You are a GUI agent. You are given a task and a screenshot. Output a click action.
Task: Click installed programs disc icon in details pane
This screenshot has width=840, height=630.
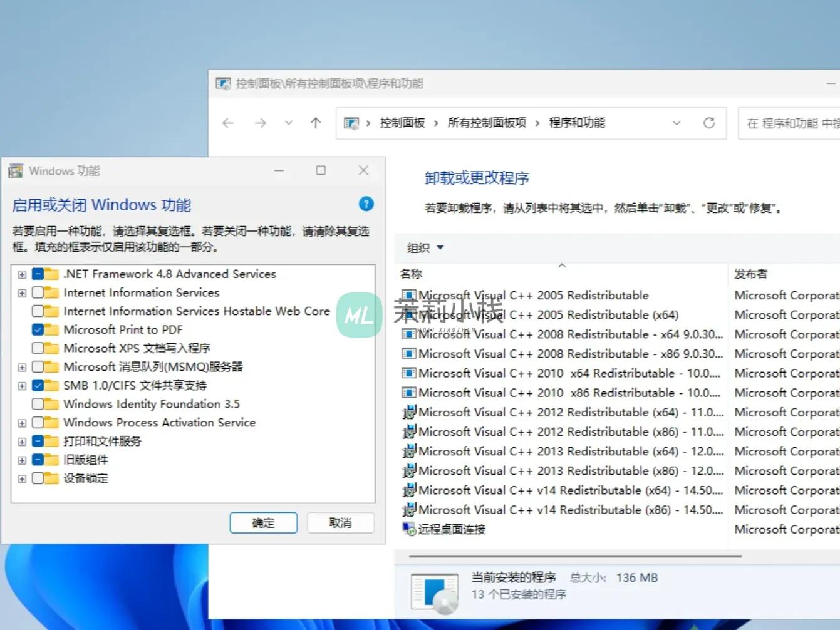pyautogui.click(x=435, y=592)
